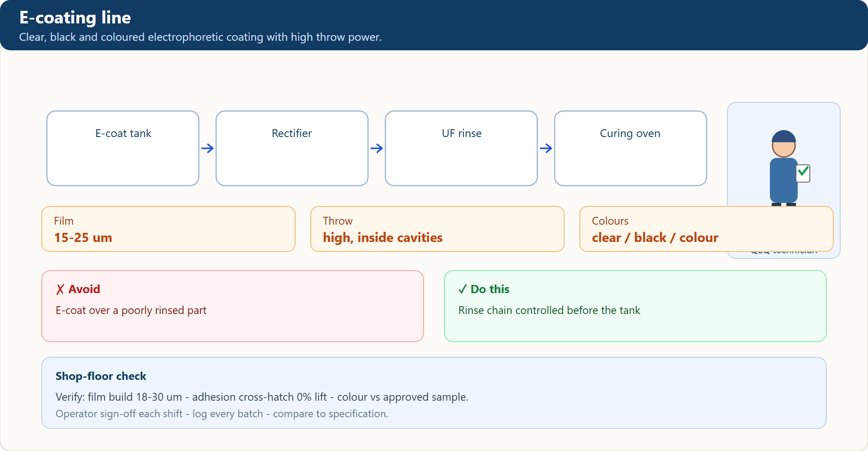Click the 'E-coating line' title
This screenshot has width=868, height=451.
75,17
